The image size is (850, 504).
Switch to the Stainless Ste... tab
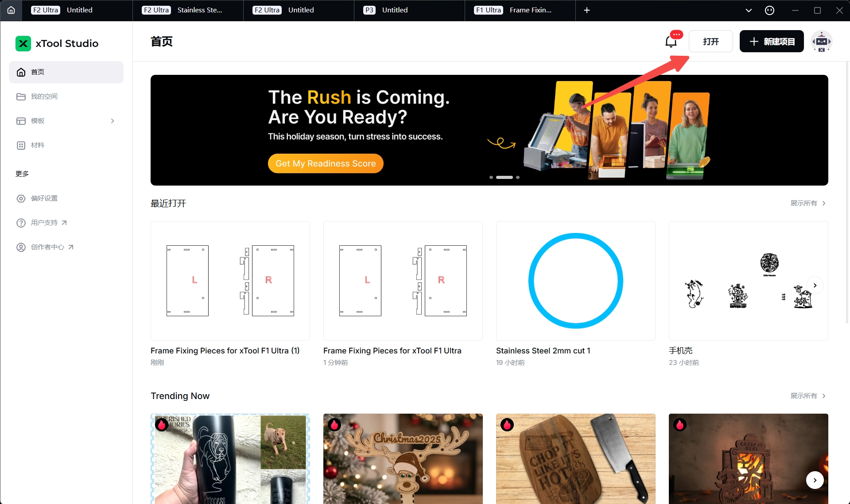188,10
